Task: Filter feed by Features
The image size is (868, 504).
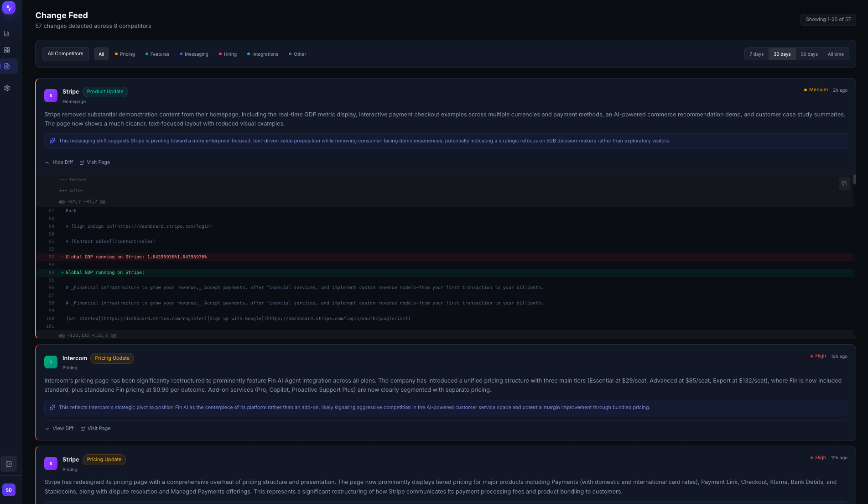Action: click(157, 54)
